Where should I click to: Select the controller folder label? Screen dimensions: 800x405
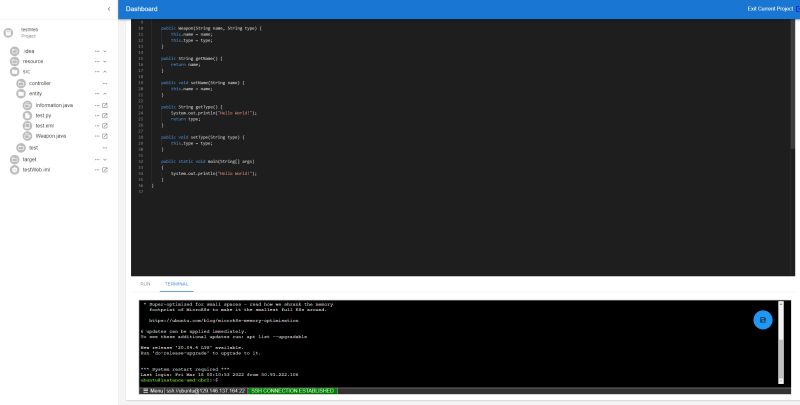coord(40,83)
